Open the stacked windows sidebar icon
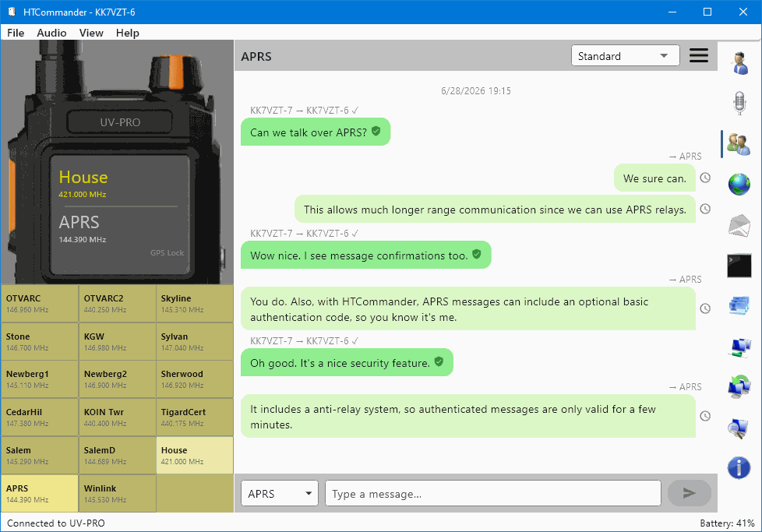This screenshot has width=762, height=532. [739, 306]
